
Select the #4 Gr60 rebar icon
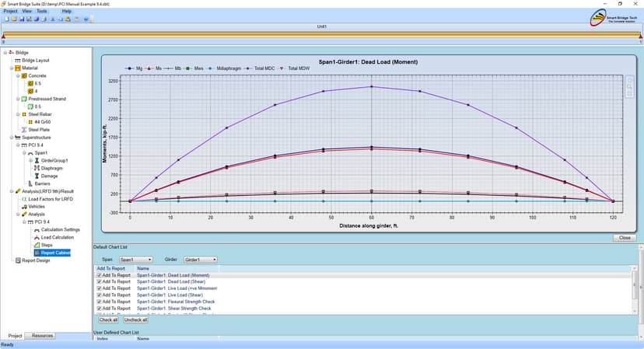[x=30, y=122]
